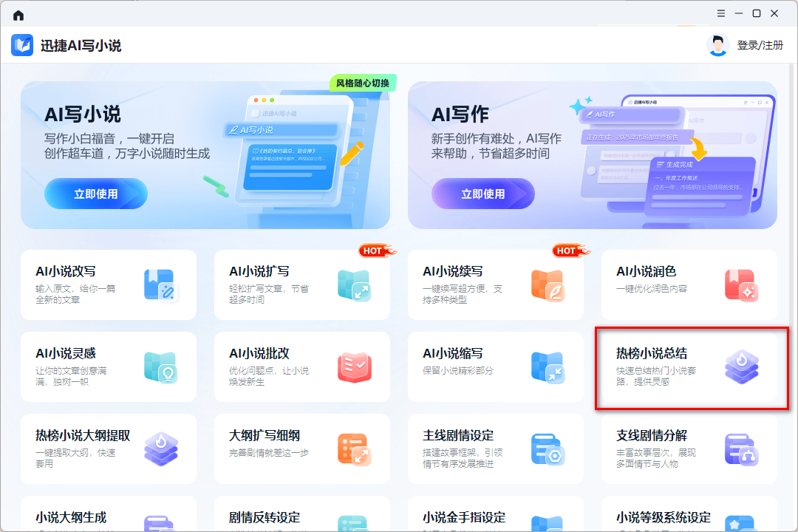Viewport: 798px width, 532px height.
Task: Click HOT badge on AI小说扩写 card
Action: pos(377,250)
